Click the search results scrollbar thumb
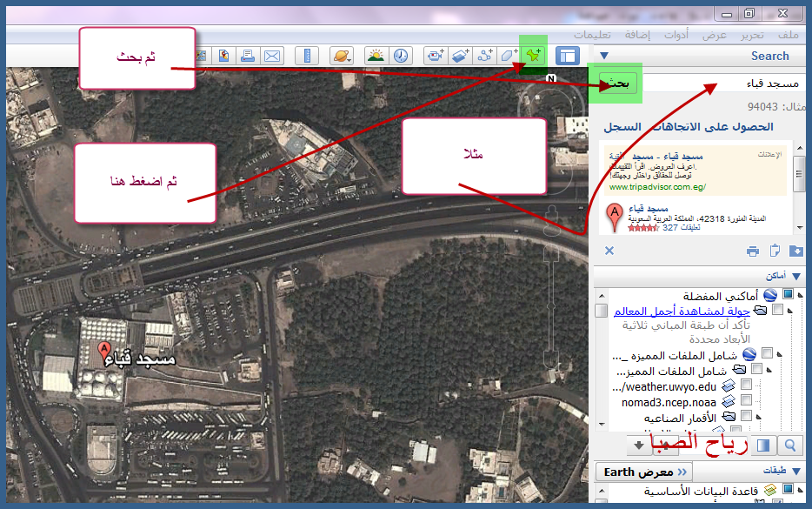This screenshot has width=812, height=509. click(x=800, y=174)
